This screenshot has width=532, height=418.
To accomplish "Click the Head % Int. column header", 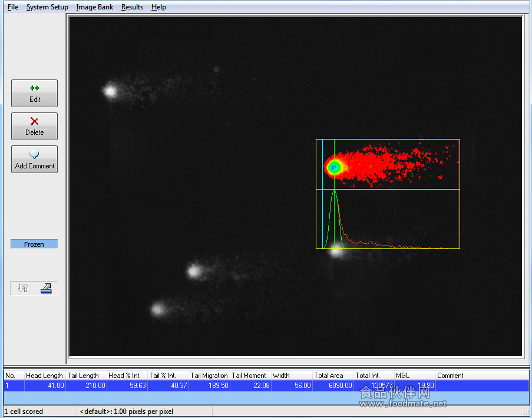I will [x=127, y=375].
